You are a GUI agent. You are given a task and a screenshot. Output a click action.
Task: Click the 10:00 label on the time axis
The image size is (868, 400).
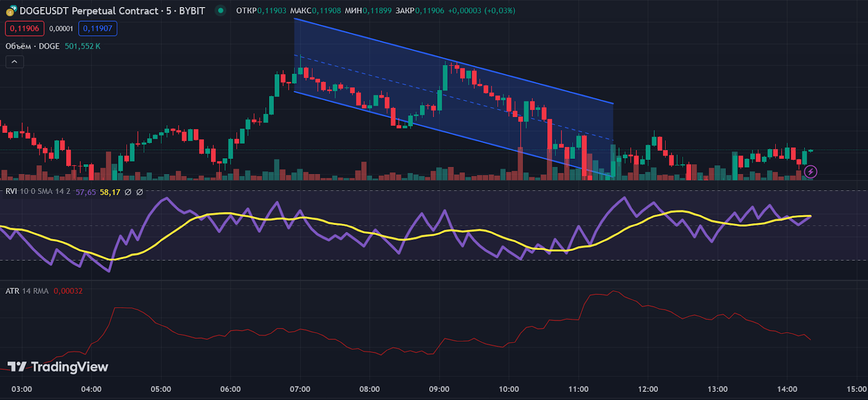click(509, 389)
